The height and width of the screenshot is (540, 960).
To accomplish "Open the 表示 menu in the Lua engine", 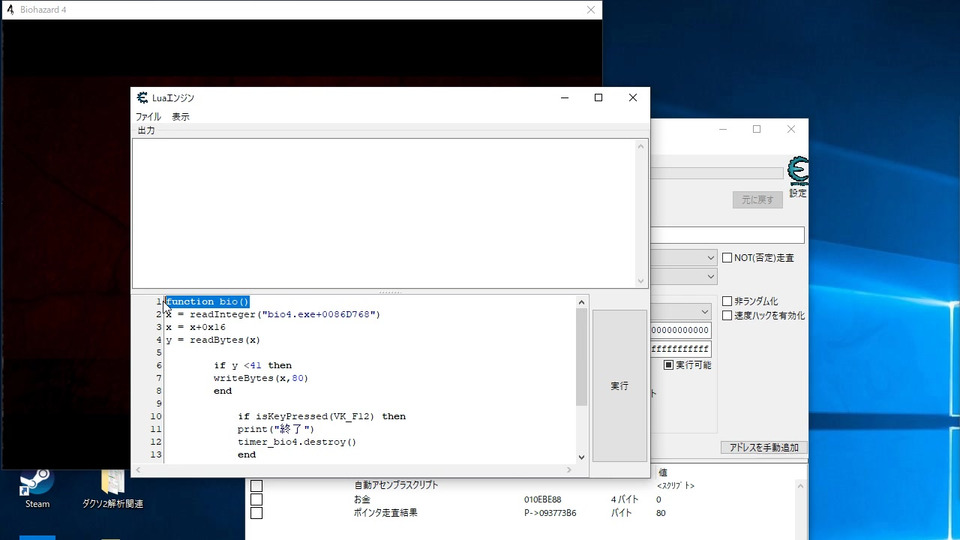I will click(x=181, y=116).
